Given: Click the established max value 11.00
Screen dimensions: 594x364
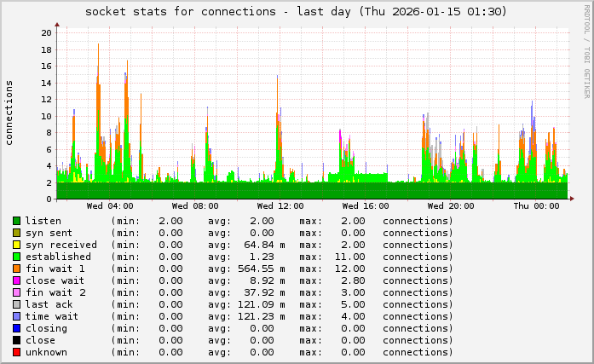Looking at the screenshot, I should click(x=348, y=257).
